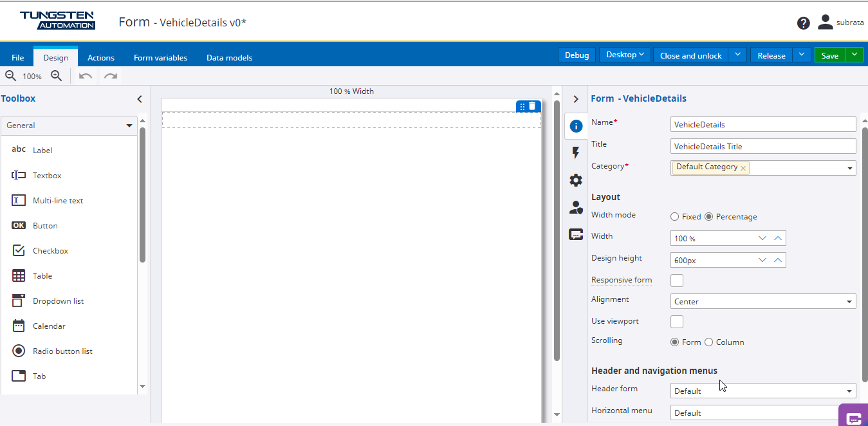Switch to the Form variables tab
This screenshot has width=868, height=426.
(160, 58)
